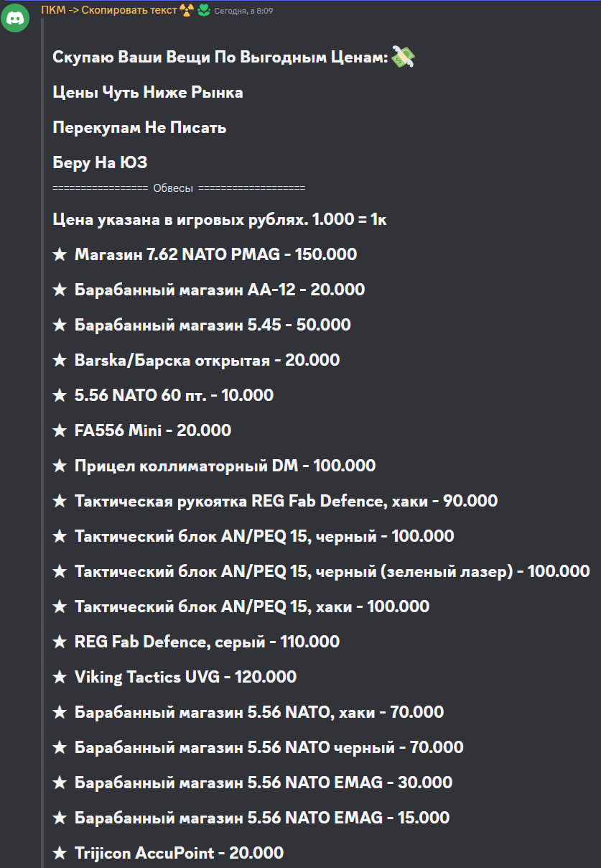Click the Обвесы section divider
The height and width of the screenshot is (868, 601).
pos(179,188)
